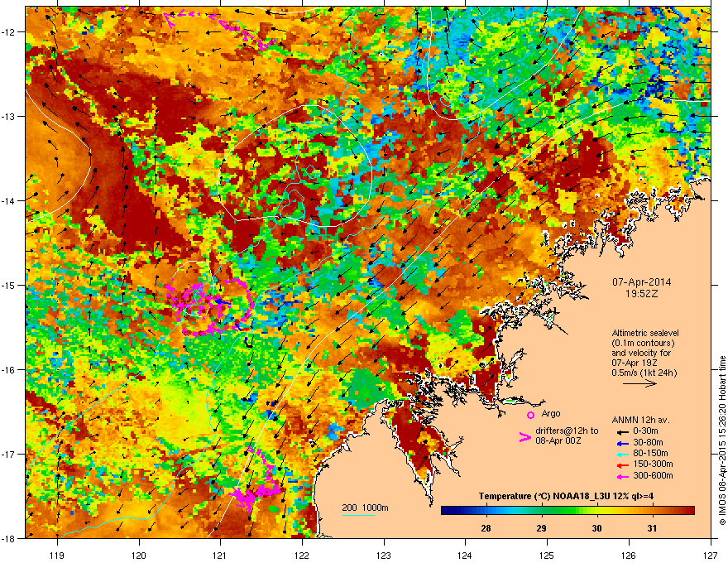
Task: Click longitude axis label 123
Action: pyautogui.click(x=384, y=555)
